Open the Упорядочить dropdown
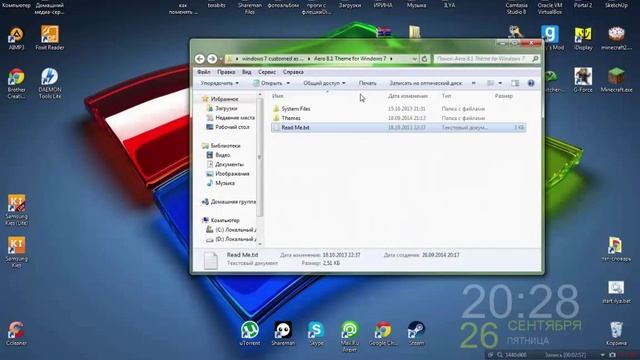 point(220,83)
